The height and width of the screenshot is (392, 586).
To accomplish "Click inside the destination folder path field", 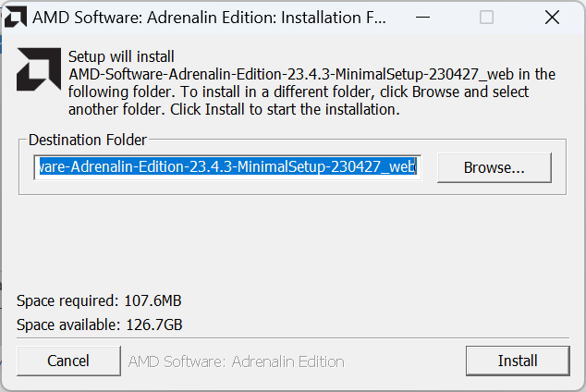I will coord(226,167).
